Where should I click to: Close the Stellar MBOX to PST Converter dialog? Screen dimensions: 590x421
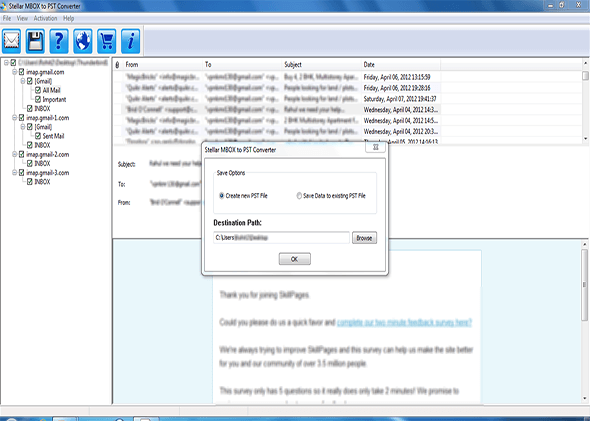pyautogui.click(x=375, y=147)
